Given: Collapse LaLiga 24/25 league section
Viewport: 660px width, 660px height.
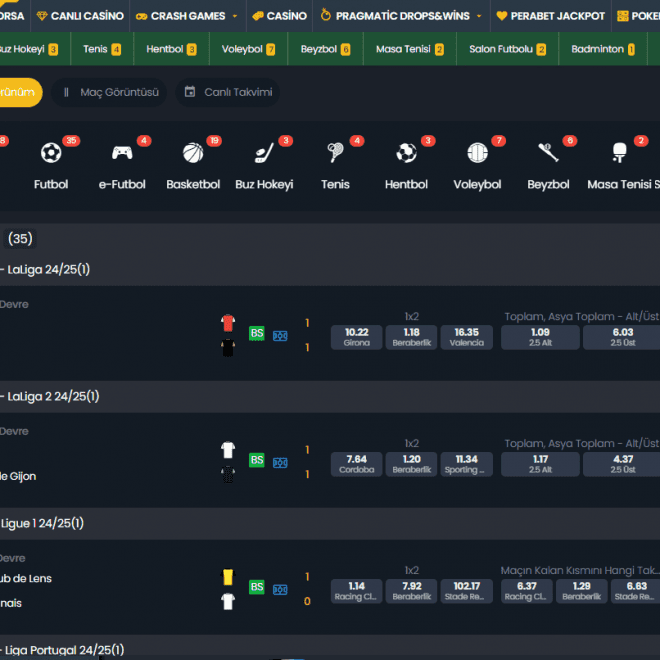Looking at the screenshot, I should (330, 270).
